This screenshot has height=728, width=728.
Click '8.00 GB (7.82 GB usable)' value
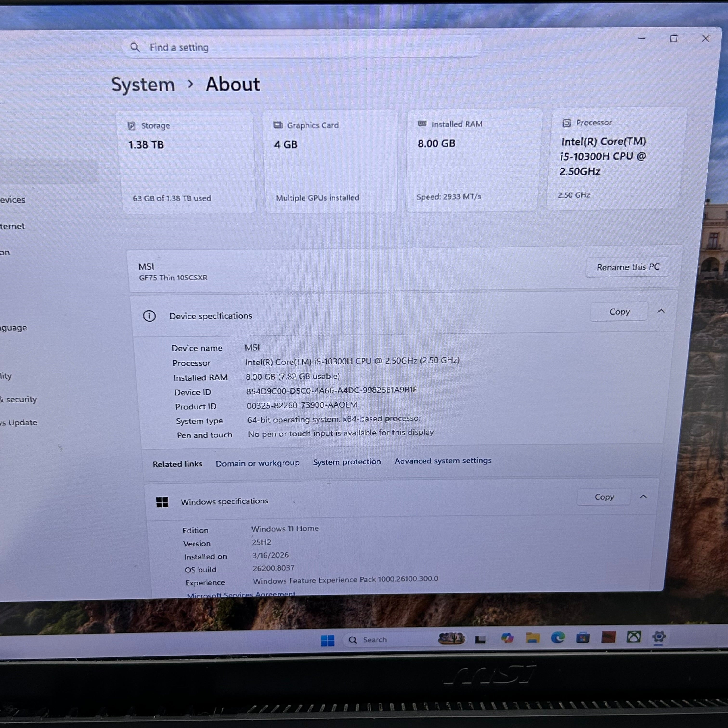click(x=293, y=377)
